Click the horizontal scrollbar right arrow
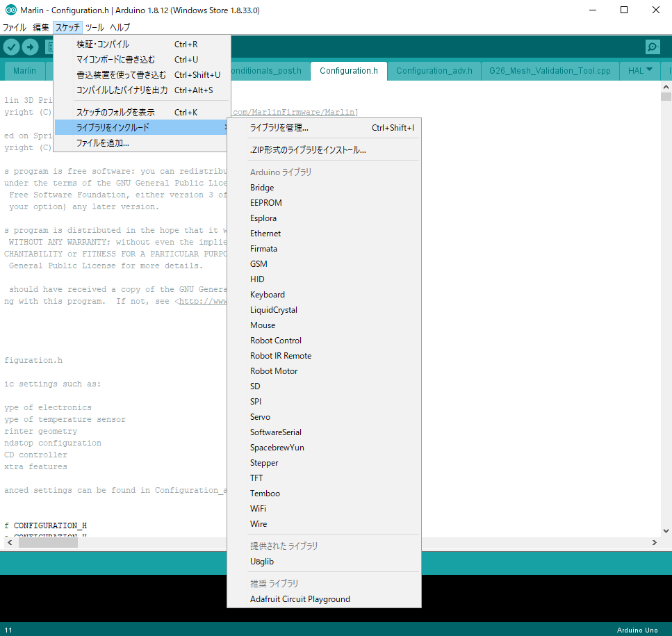This screenshot has height=636, width=672. (654, 543)
